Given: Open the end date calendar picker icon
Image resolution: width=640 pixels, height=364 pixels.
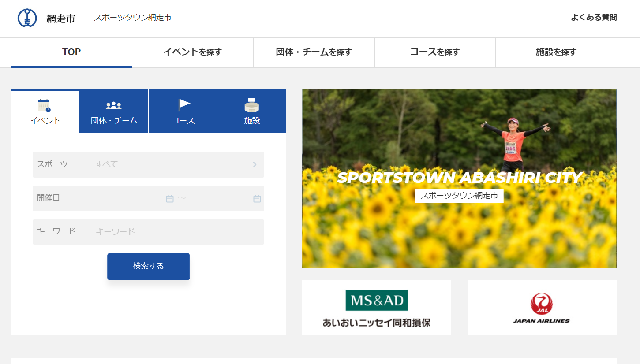Looking at the screenshot, I should (257, 199).
